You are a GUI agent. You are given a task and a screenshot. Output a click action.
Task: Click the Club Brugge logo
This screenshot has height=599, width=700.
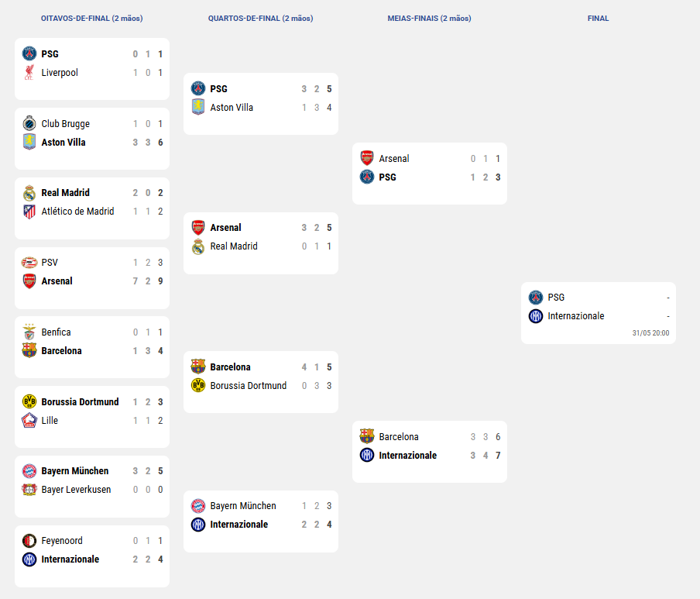click(x=29, y=123)
